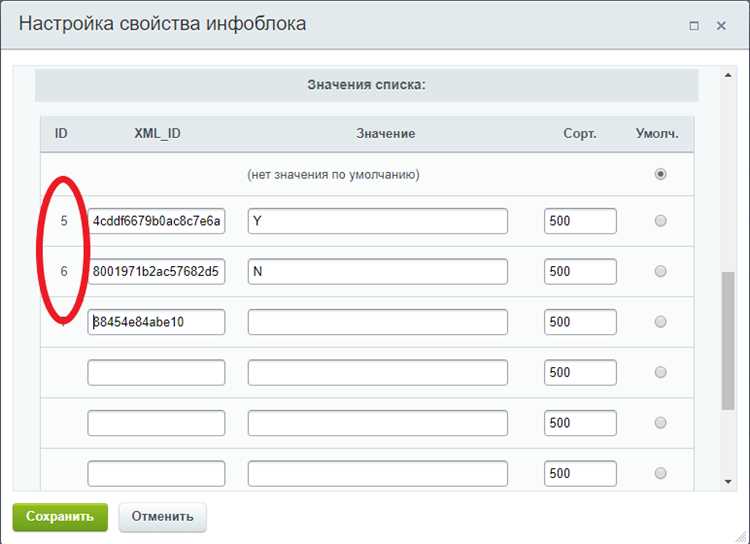The height and width of the screenshot is (544, 750).
Task: Select the 'нет значения по умолчанию' radio button
Action: click(x=661, y=174)
